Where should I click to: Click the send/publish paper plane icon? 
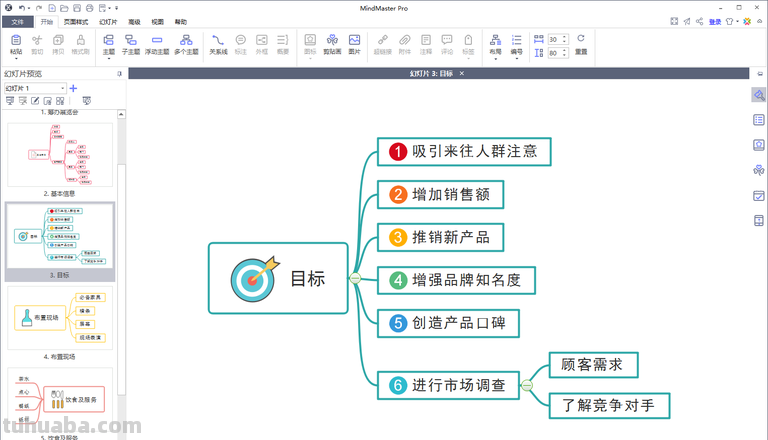point(687,21)
